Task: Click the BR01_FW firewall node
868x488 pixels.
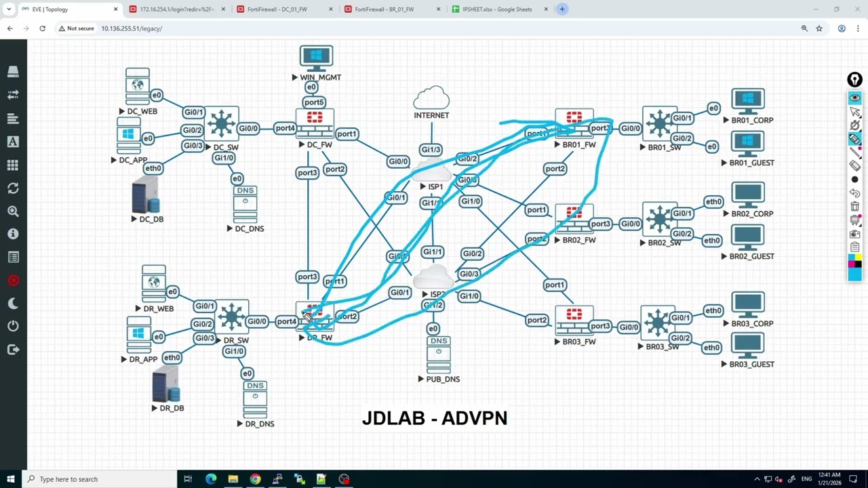Action: [574, 124]
